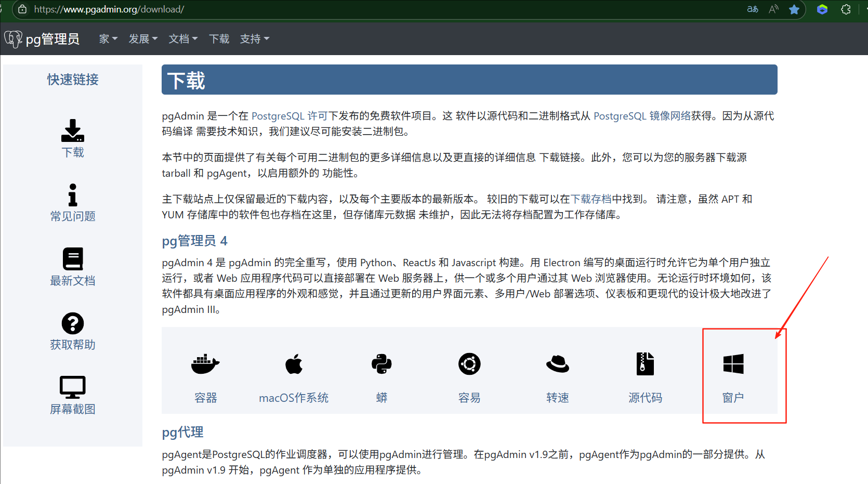Click the Docker whale icon
This screenshot has width=868, height=484.
pos(205,364)
